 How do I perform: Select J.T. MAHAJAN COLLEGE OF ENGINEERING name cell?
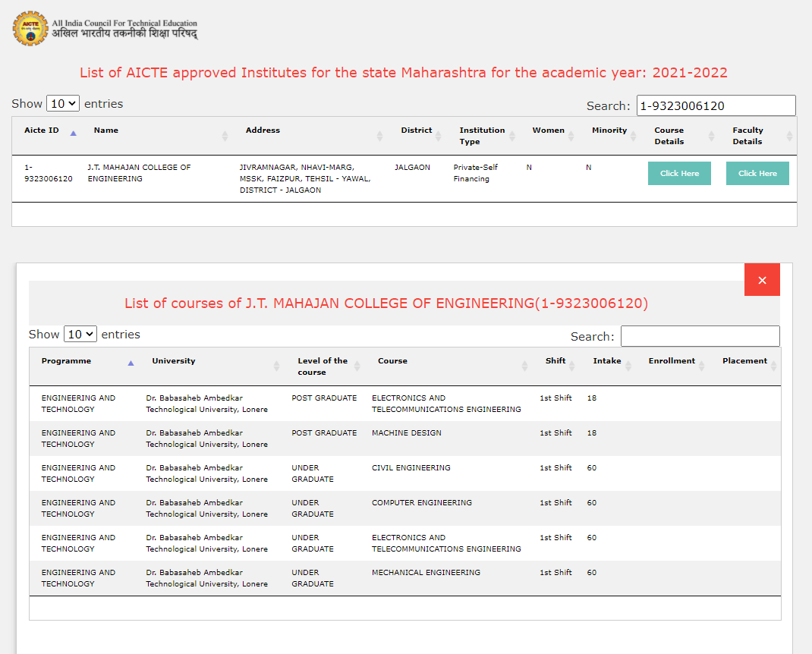click(x=139, y=173)
